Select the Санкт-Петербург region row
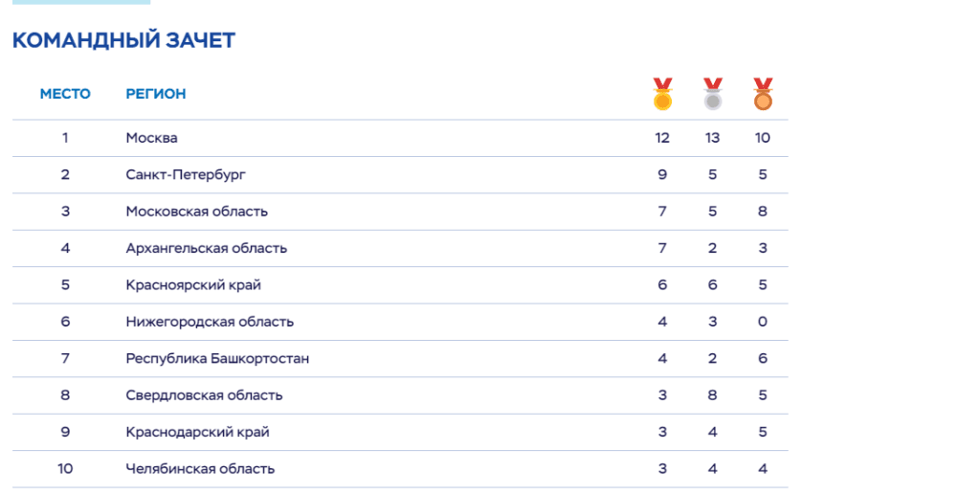 tap(400, 175)
